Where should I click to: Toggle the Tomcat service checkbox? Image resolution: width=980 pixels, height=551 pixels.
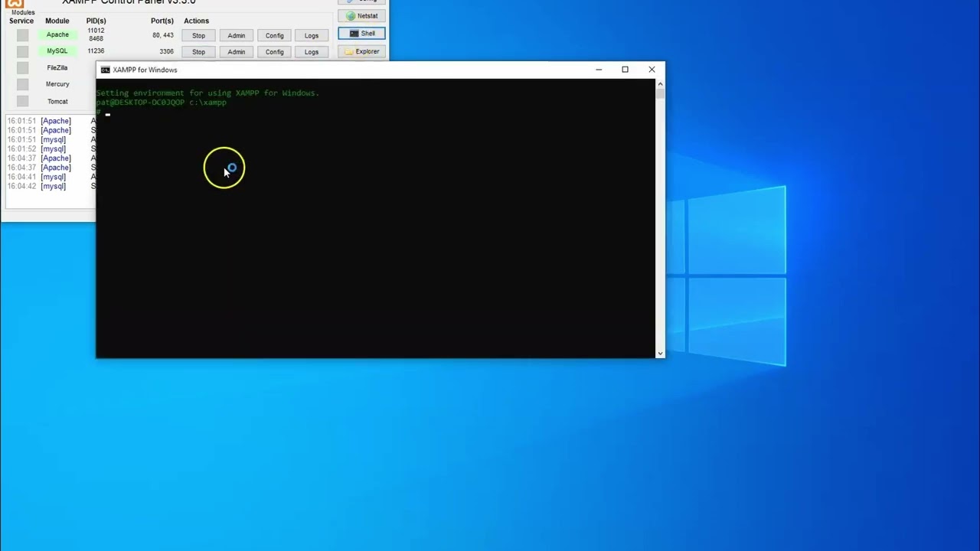22,102
